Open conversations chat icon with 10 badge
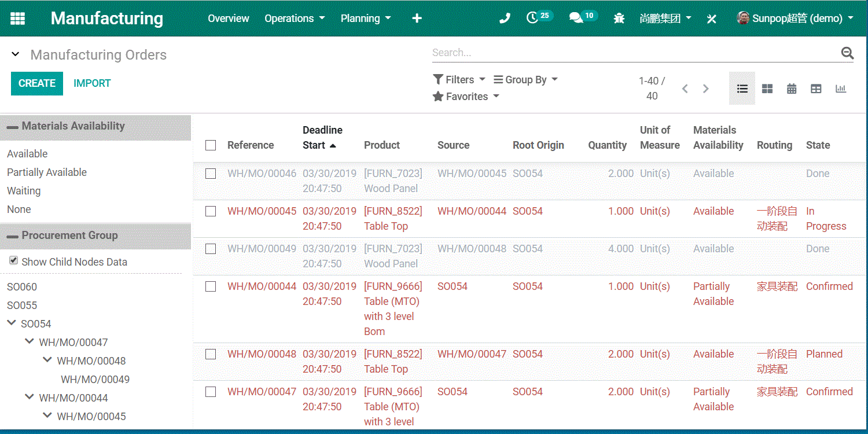The width and height of the screenshot is (868, 434). (x=576, y=18)
